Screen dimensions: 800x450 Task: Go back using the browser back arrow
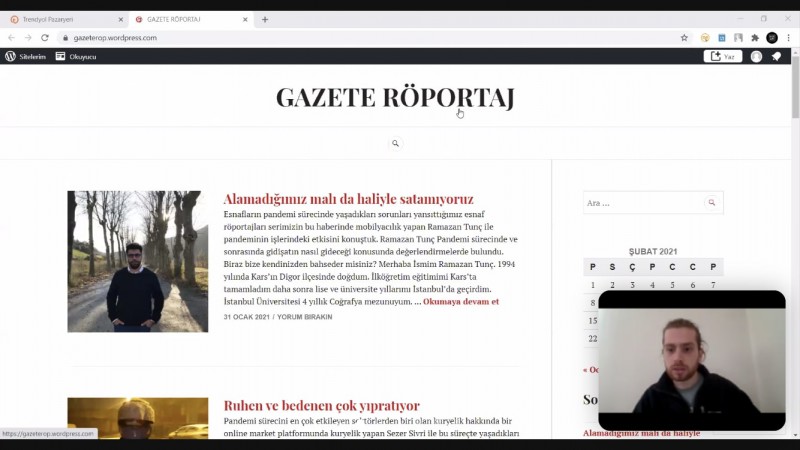pyautogui.click(x=12, y=38)
